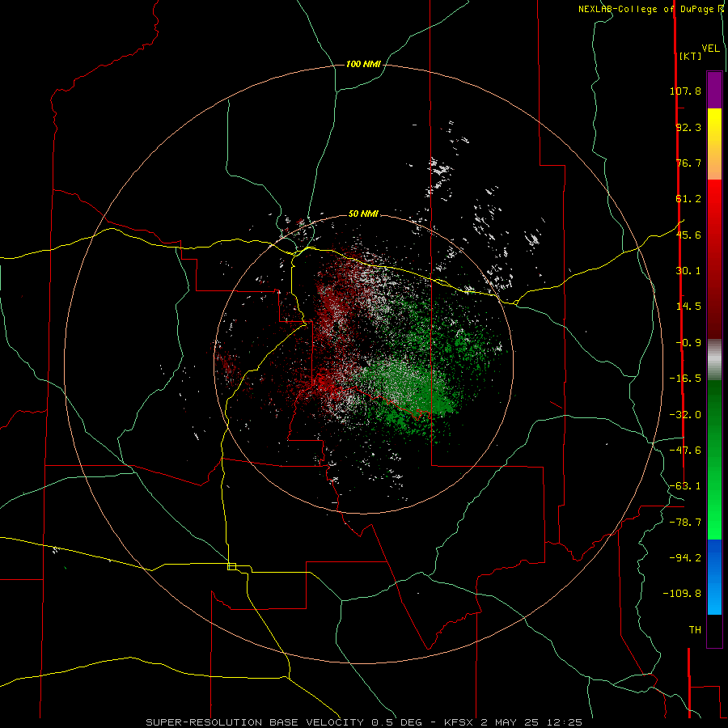Image resolution: width=728 pixels, height=728 pixels.
Task: Click the 50 NMI range ring label
Action: pos(363,214)
